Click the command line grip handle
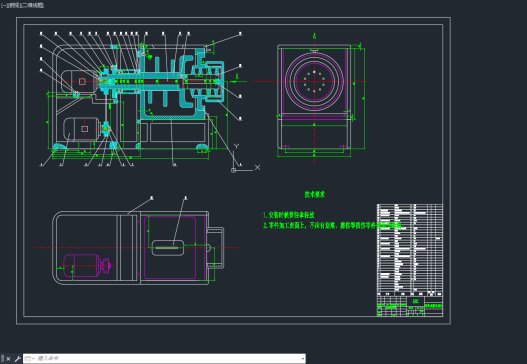The width and height of the screenshot is (527, 364). 3,359
